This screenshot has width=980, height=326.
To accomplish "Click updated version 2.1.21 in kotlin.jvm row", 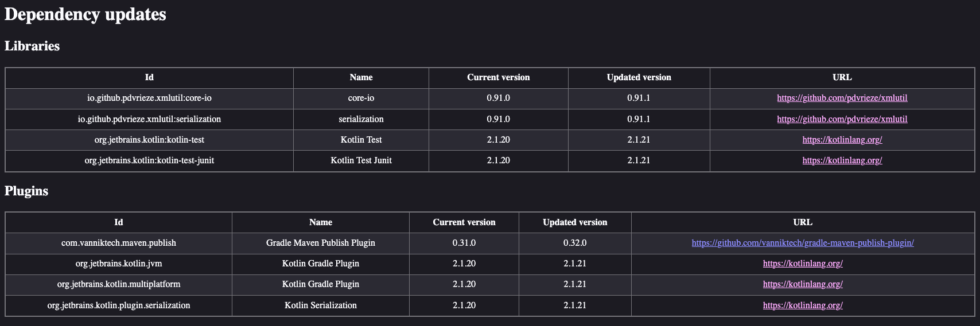I will tap(575, 264).
